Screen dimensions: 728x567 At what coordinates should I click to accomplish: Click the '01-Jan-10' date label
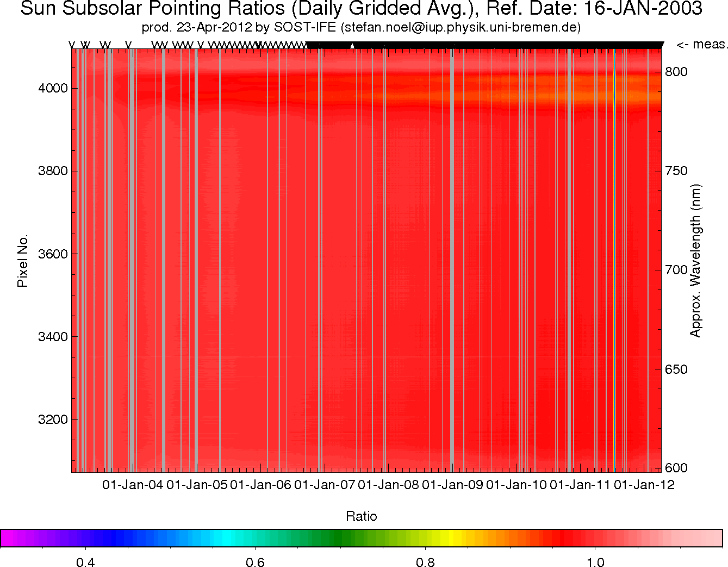517,485
